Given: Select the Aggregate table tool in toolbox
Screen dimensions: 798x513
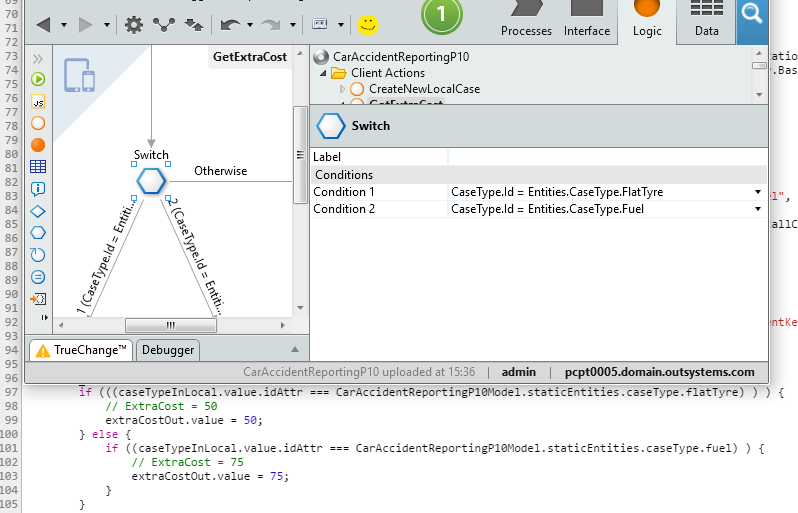Looking at the screenshot, I should (x=38, y=166).
